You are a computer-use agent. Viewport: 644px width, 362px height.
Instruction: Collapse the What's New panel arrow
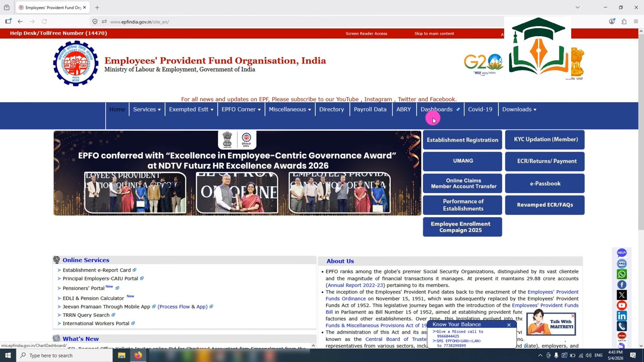click(x=313, y=345)
